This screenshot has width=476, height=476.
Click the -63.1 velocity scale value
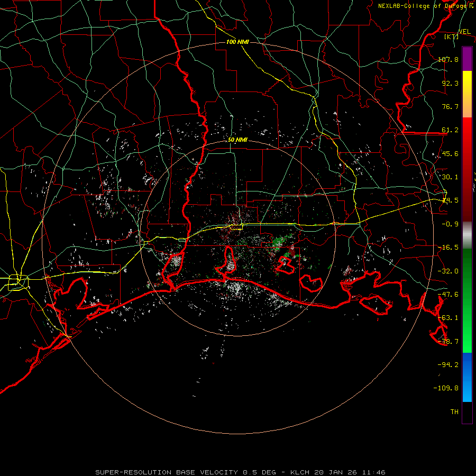coord(448,318)
